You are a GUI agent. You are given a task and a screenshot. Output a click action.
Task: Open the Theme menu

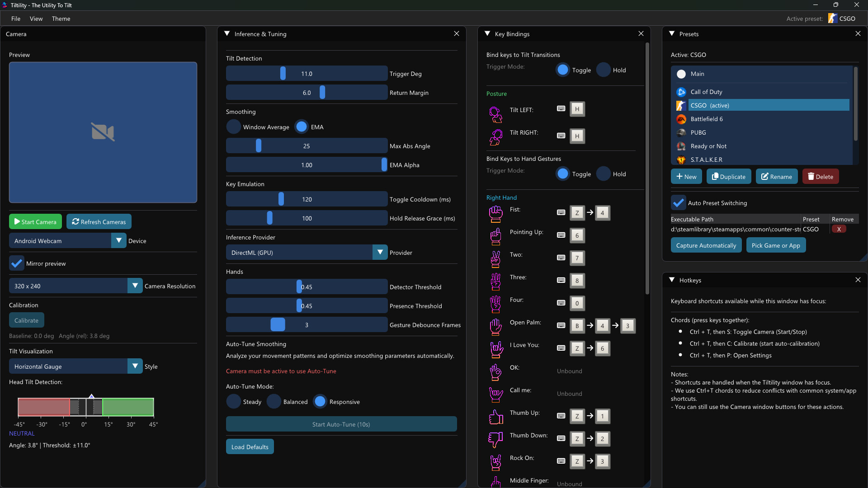click(x=61, y=19)
